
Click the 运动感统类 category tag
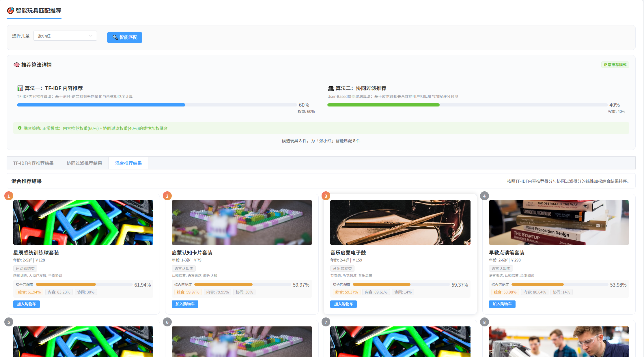point(25,268)
